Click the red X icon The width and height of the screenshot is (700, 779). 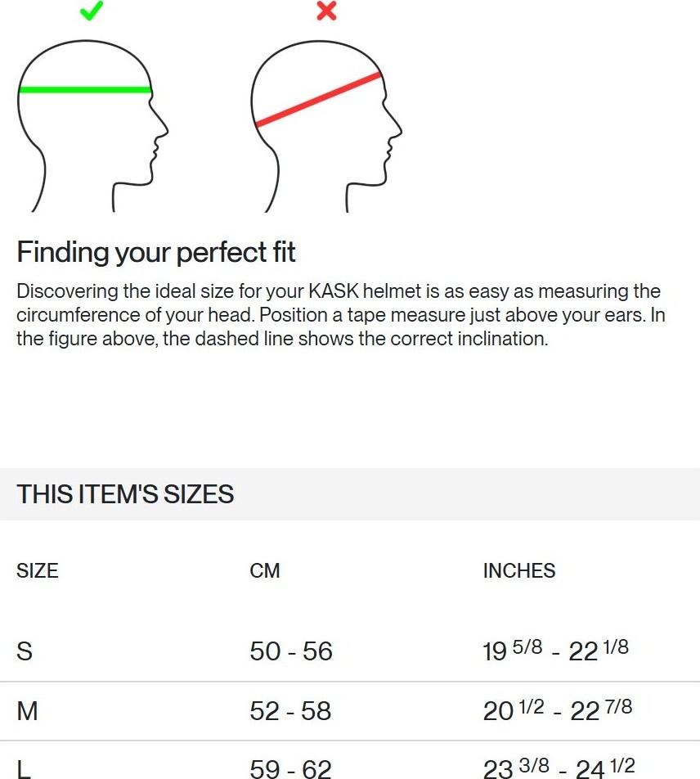326,11
